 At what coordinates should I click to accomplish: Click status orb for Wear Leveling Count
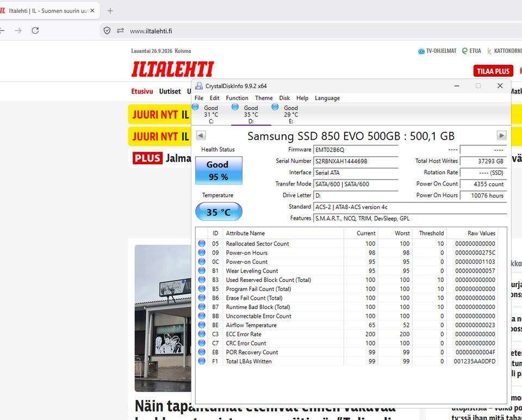click(x=202, y=270)
